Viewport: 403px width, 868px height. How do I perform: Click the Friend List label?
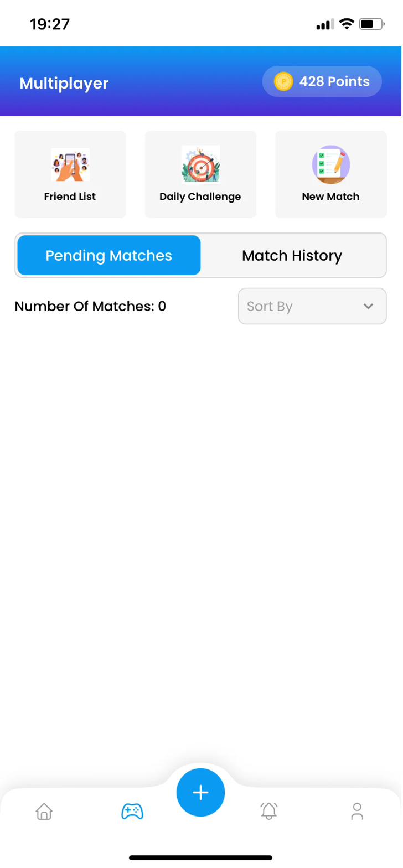click(70, 197)
